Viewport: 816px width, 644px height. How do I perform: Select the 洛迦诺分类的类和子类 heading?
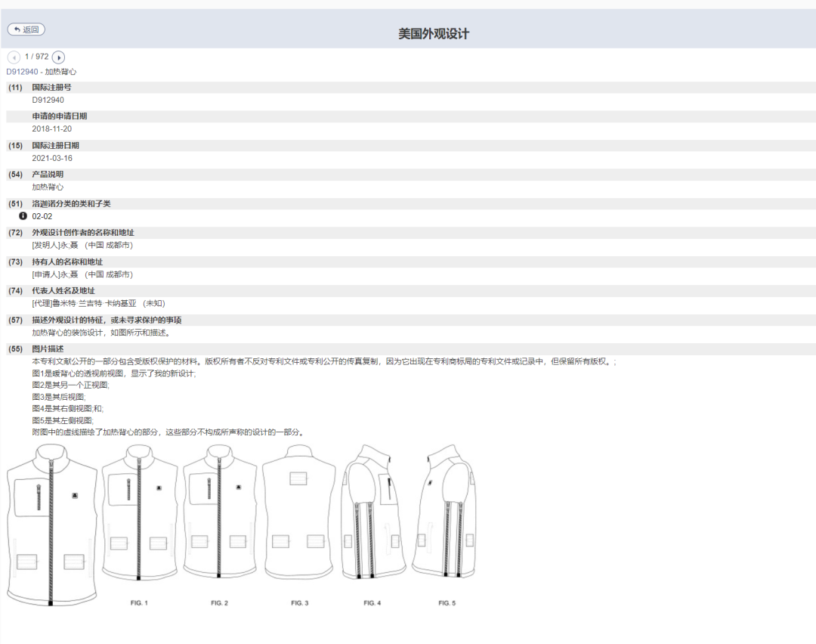(71, 203)
